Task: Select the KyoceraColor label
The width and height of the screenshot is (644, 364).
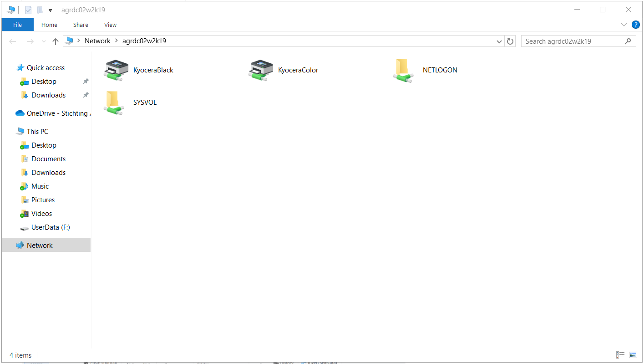Action: (298, 70)
